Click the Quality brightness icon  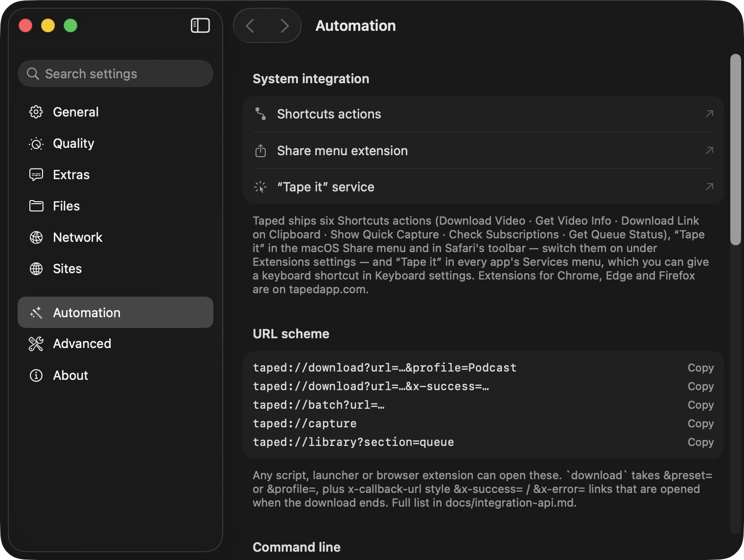(36, 143)
